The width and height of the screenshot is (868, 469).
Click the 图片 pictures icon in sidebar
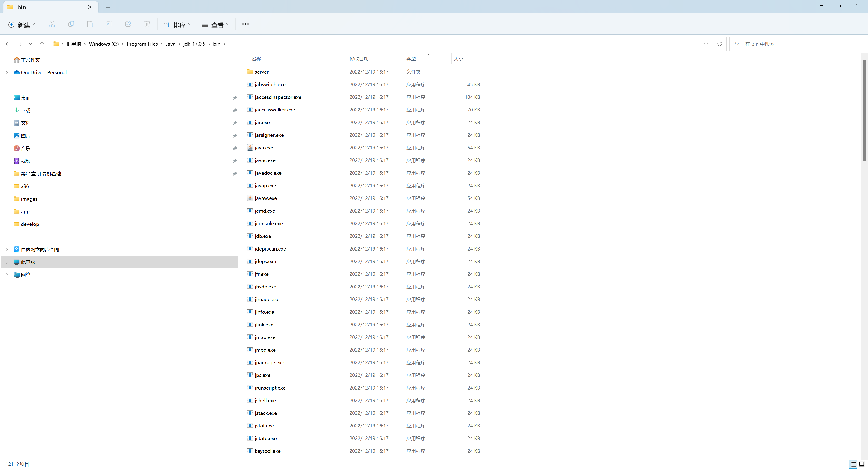point(16,136)
